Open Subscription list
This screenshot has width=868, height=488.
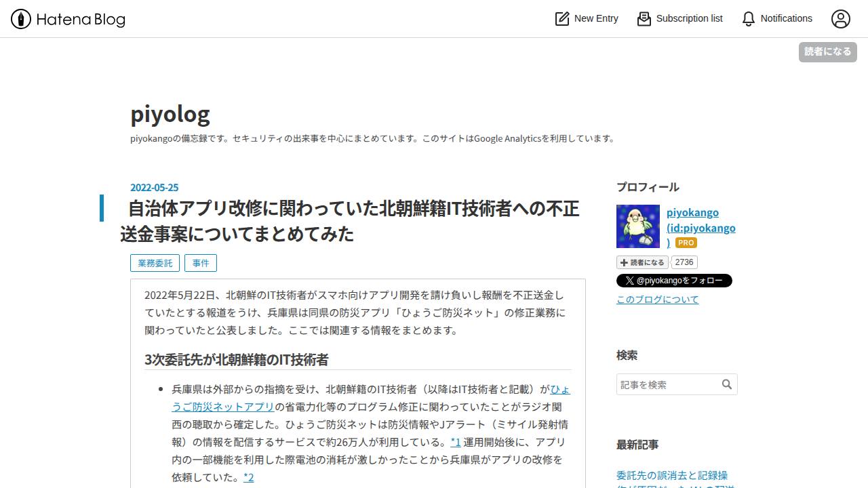click(679, 19)
